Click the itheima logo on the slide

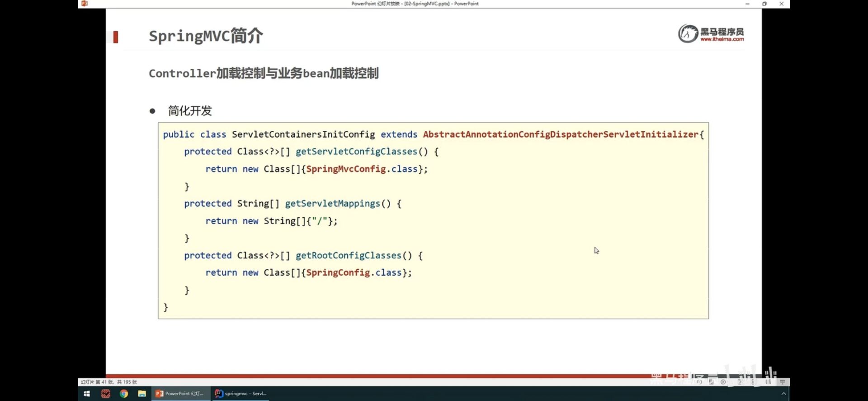(x=711, y=33)
